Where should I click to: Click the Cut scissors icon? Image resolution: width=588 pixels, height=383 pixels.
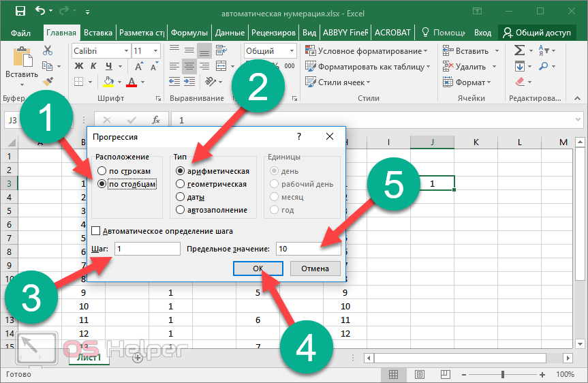48,50
